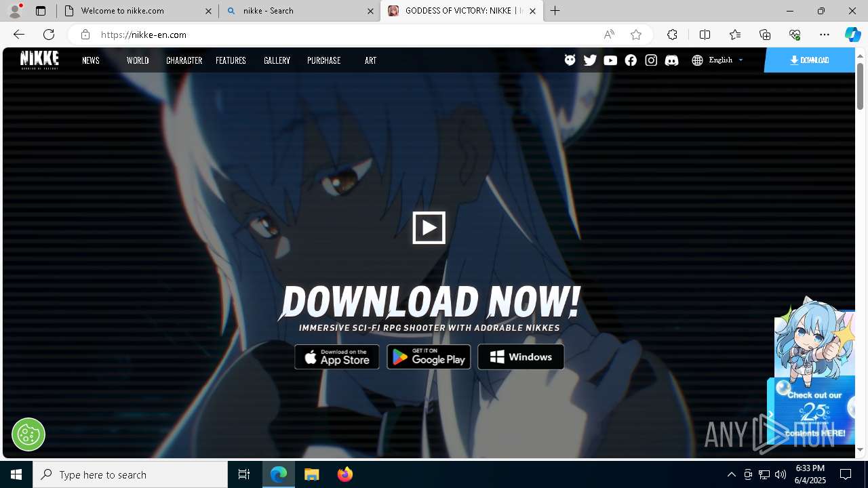The height and width of the screenshot is (488, 868).
Task: Open the NIKKE logo home link
Action: coord(39,60)
